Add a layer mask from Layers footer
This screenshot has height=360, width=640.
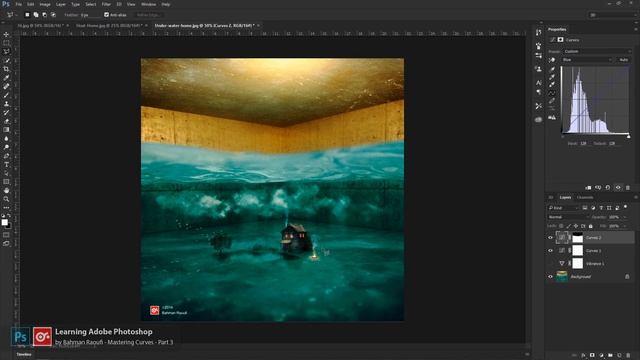point(592,356)
